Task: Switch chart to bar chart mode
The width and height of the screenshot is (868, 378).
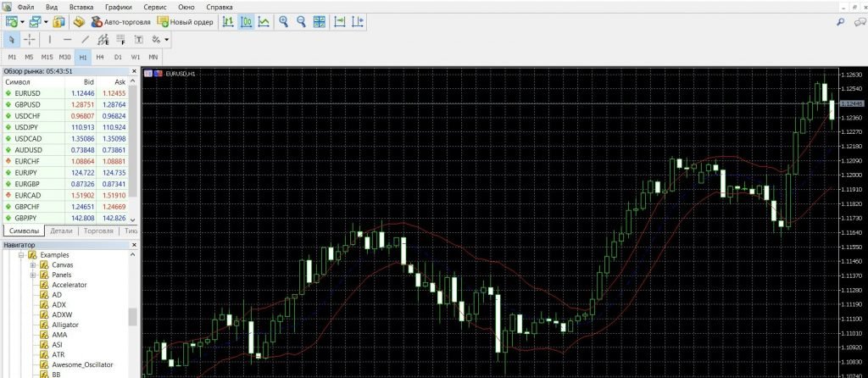Action: (228, 21)
